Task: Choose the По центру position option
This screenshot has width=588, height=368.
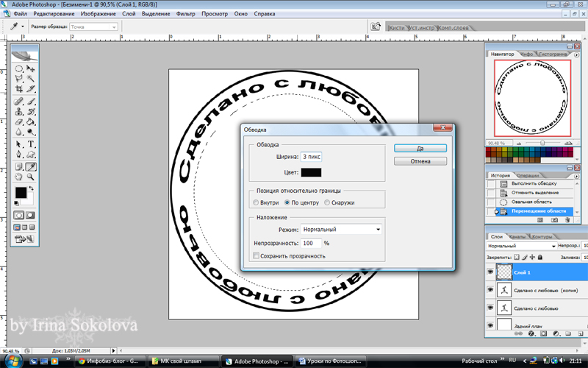Action: click(301, 203)
